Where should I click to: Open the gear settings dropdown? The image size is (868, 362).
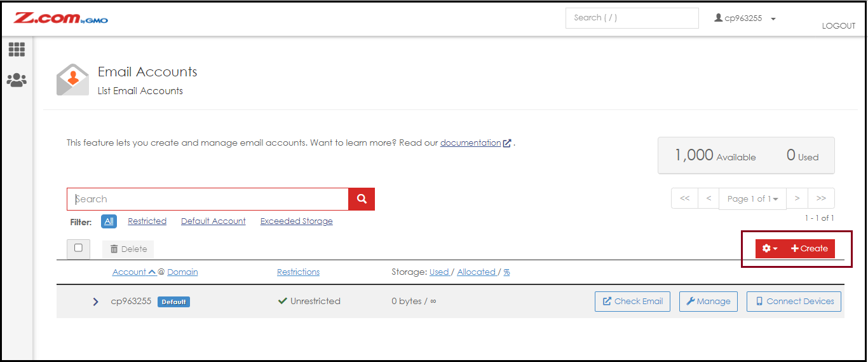point(770,249)
